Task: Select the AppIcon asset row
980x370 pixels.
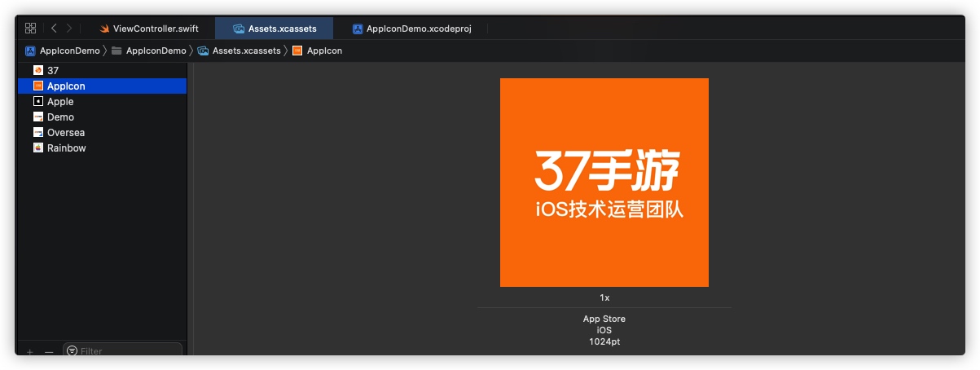Action: pos(103,86)
